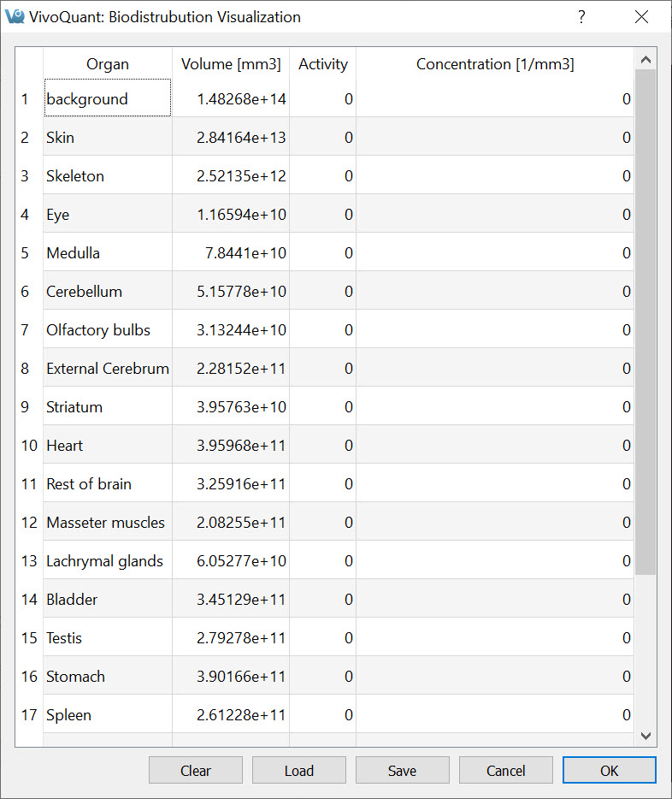Select the background organ cell

point(108,99)
